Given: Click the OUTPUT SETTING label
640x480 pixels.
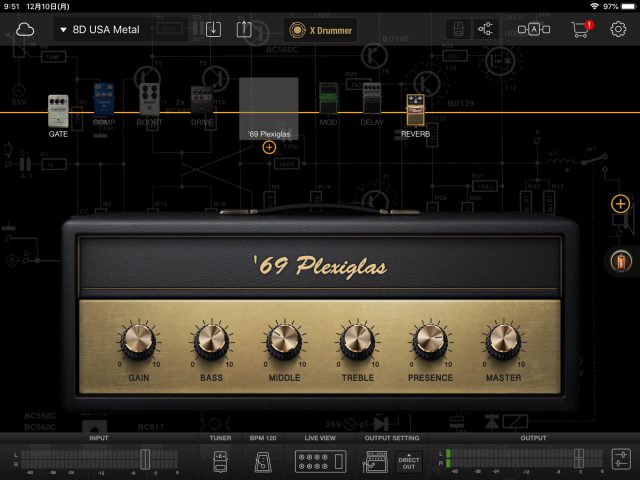Looking at the screenshot, I should coord(392,438).
